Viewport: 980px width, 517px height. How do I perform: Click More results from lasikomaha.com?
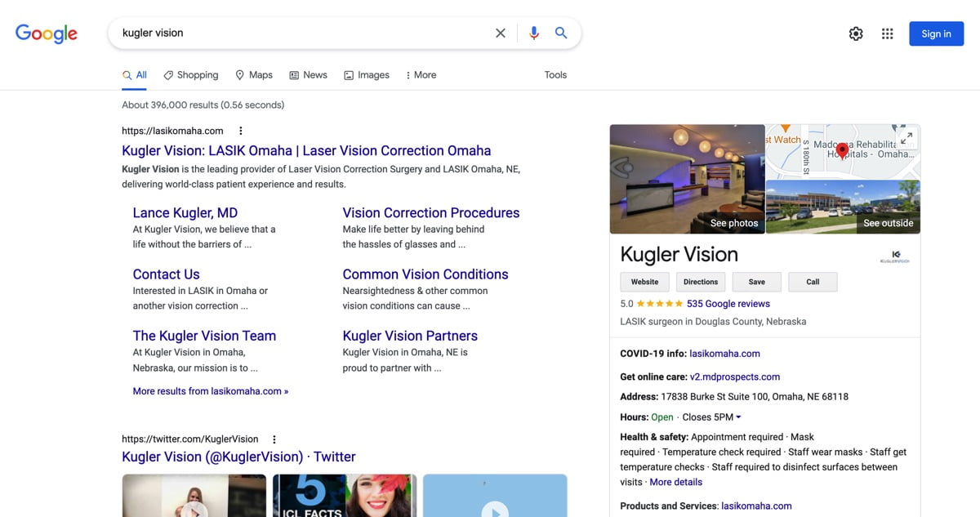pyautogui.click(x=211, y=391)
